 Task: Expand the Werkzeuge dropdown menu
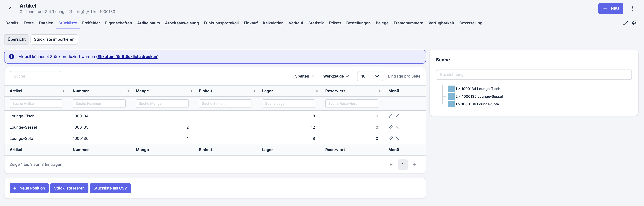click(x=336, y=76)
